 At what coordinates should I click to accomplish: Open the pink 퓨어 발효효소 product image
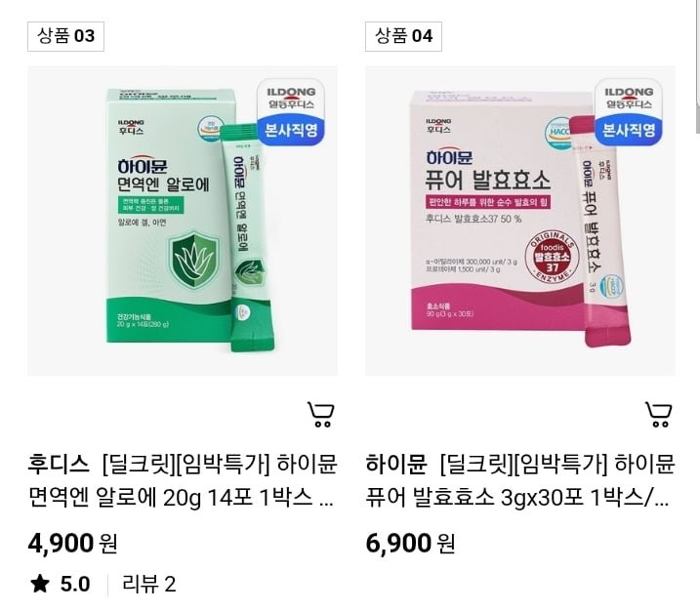click(520, 221)
